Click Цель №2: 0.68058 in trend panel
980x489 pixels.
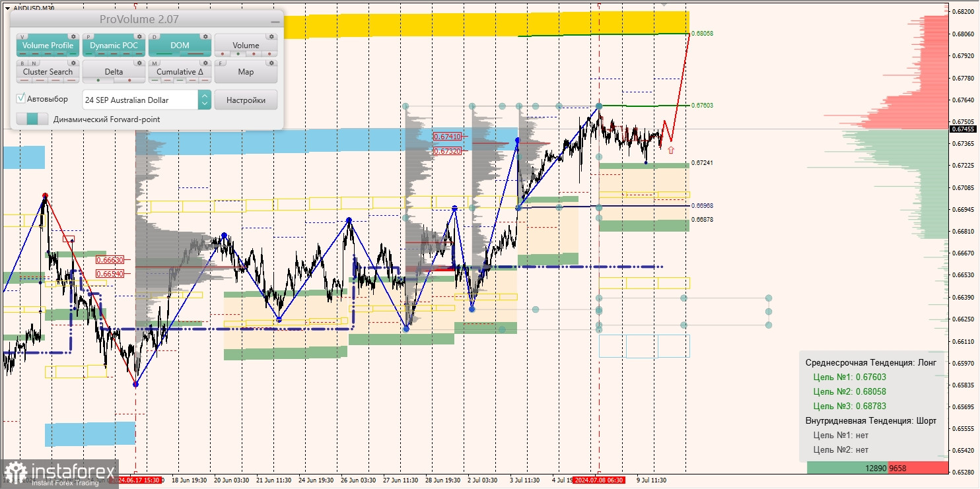pos(849,392)
